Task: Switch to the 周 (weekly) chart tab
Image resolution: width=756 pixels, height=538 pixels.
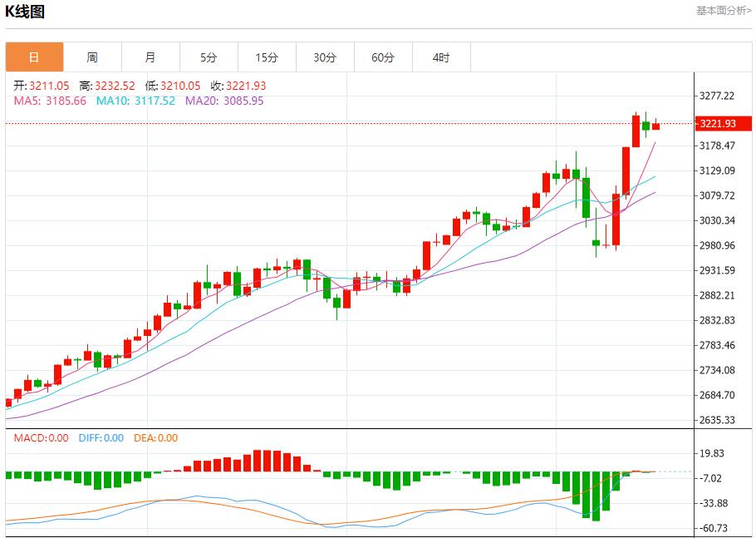Action: [x=92, y=57]
